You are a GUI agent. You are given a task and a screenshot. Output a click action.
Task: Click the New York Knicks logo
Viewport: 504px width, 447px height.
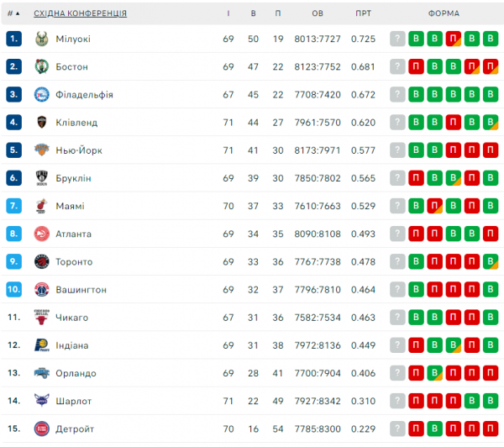click(x=42, y=150)
